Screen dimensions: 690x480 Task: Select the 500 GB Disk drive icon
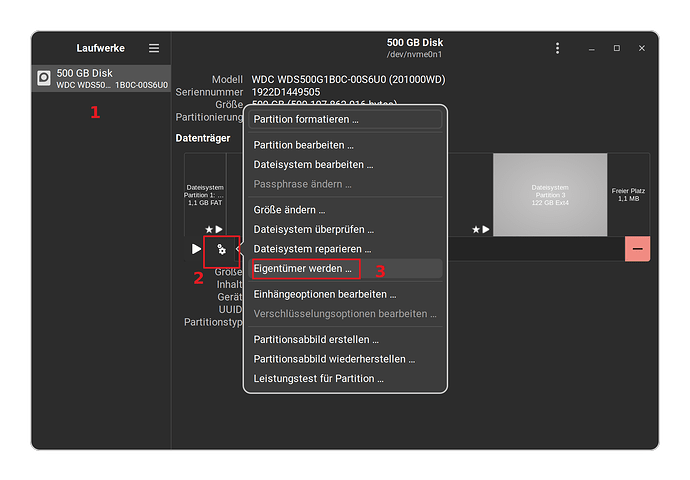[x=44, y=78]
